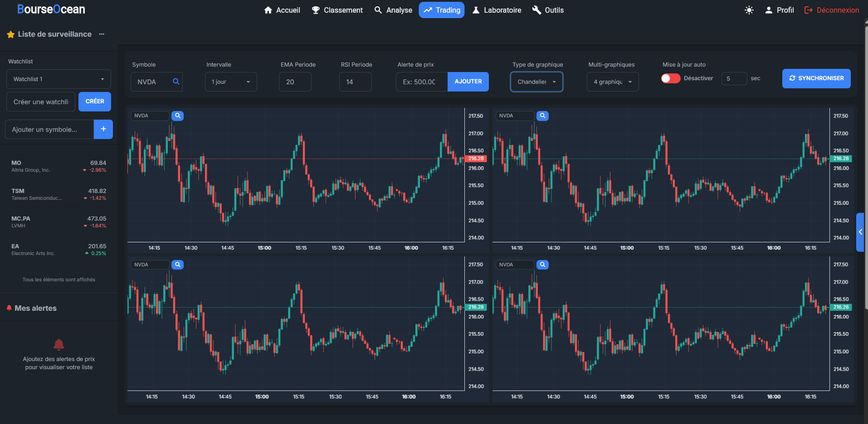Open Multi-graphiques 4 graphiques dropdown
The height and width of the screenshot is (424, 868).
tap(613, 82)
